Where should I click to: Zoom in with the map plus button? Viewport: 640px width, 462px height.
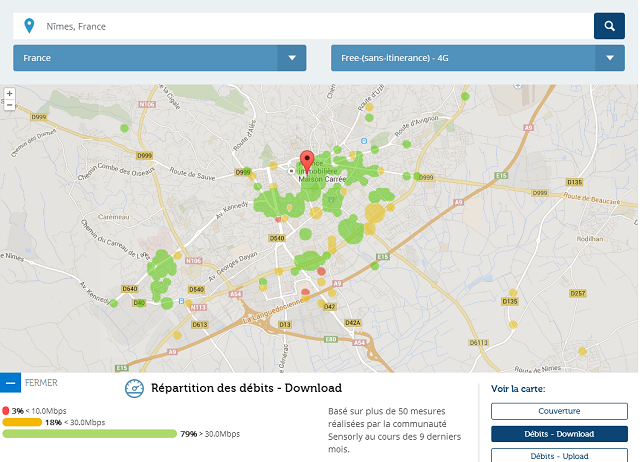point(9,93)
